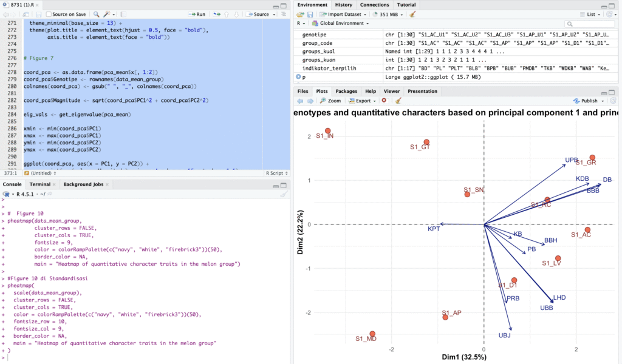622x364 pixels.
Task: Click the find/replace magnifier icon in editor
Action: [95, 14]
